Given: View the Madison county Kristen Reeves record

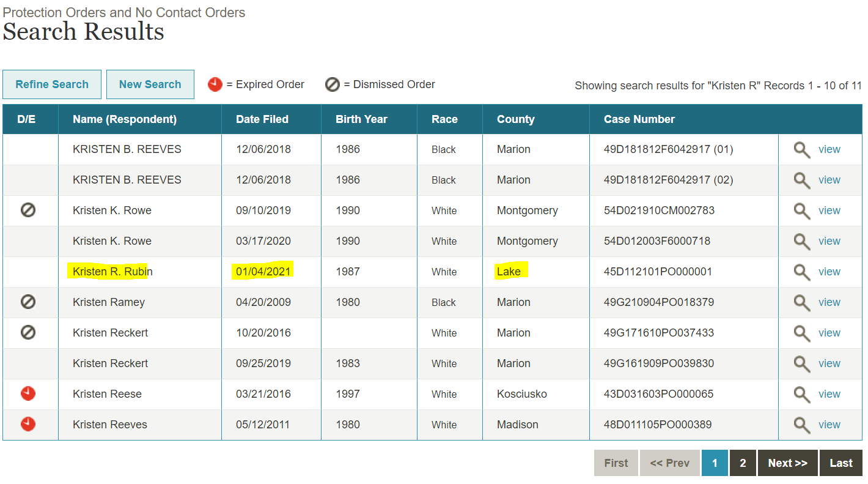Looking at the screenshot, I should click(829, 425).
